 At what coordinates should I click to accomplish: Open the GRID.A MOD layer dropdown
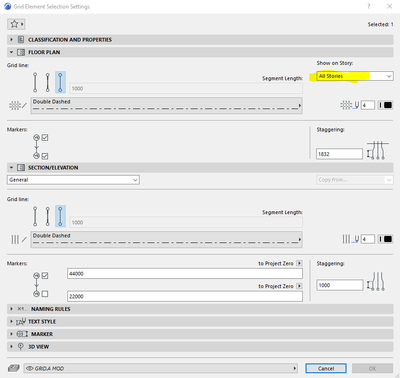pyautogui.click(x=161, y=368)
